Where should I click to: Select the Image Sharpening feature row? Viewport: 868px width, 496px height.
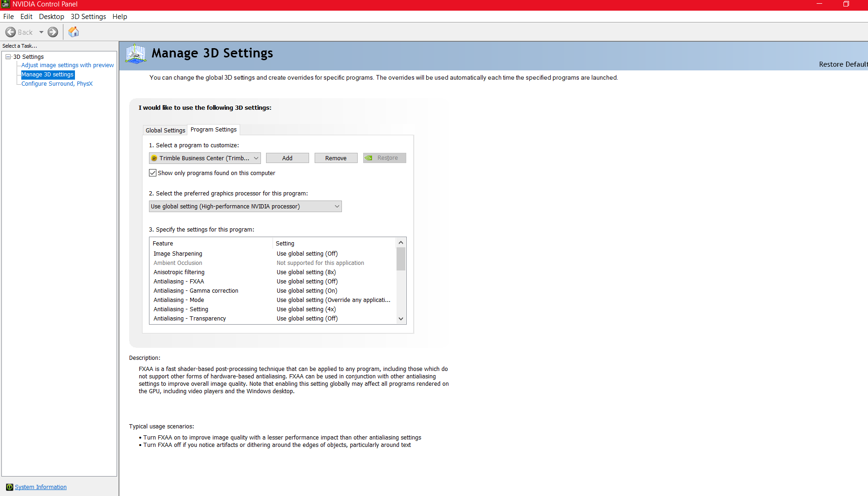coord(273,254)
